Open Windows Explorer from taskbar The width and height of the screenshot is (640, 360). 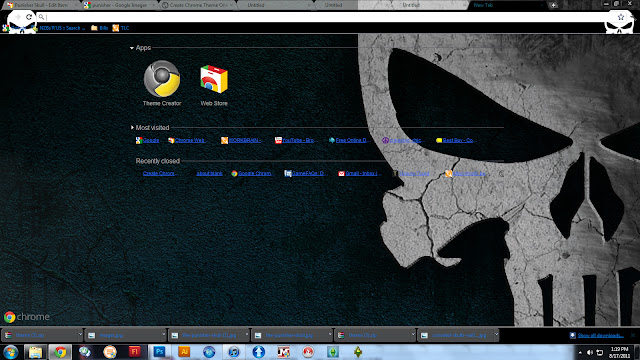35,352
